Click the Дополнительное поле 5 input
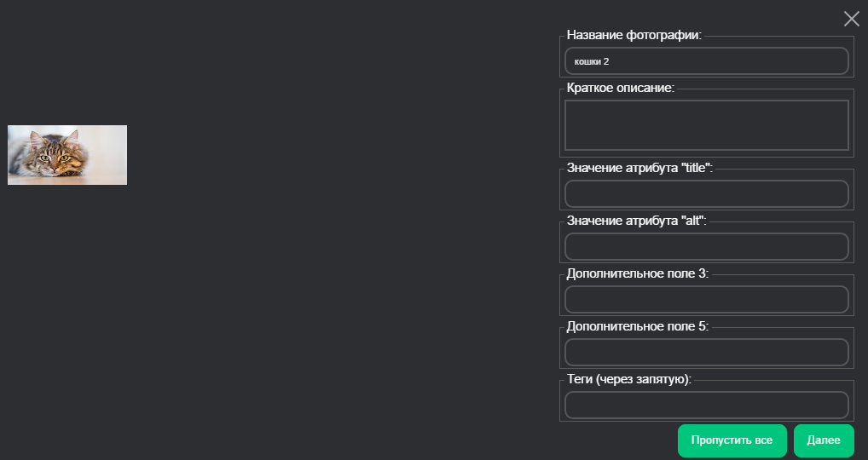The image size is (868, 460). 707,352
